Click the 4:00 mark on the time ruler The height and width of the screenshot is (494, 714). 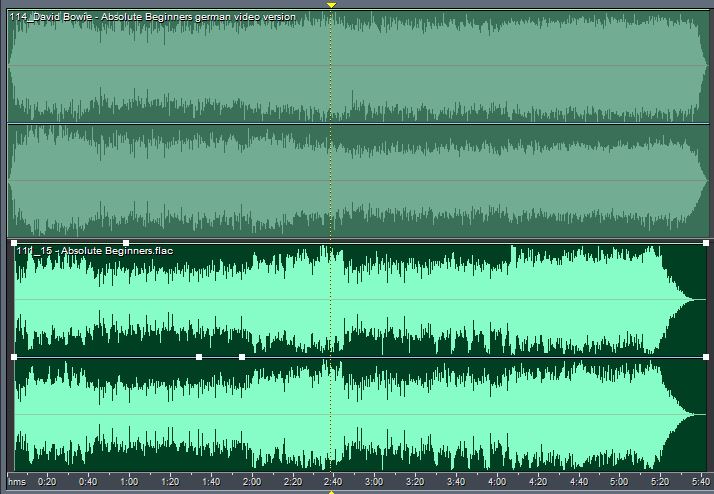(x=497, y=481)
